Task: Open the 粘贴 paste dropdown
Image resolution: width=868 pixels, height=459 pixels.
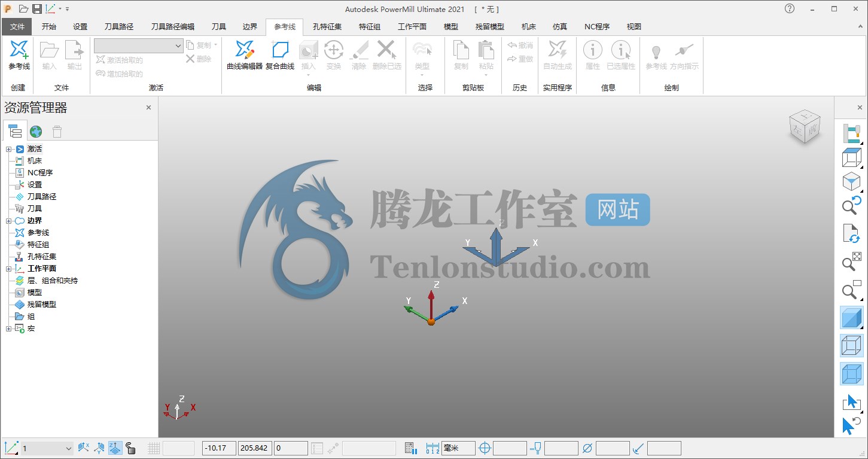Action: point(486,75)
